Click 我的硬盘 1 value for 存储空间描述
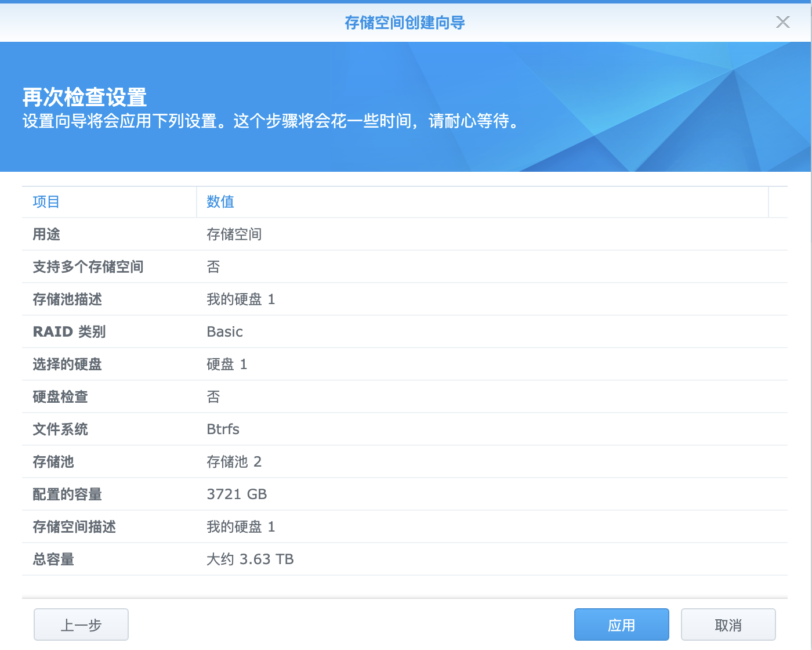 coord(241,527)
